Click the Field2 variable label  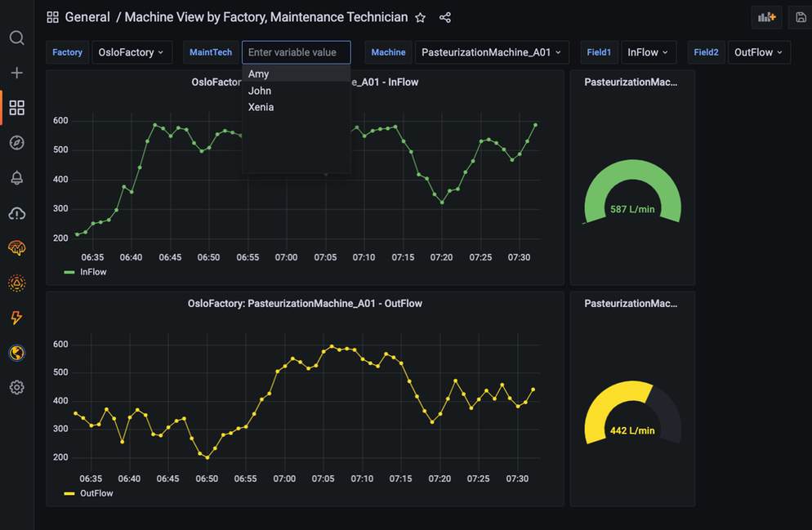[706, 52]
